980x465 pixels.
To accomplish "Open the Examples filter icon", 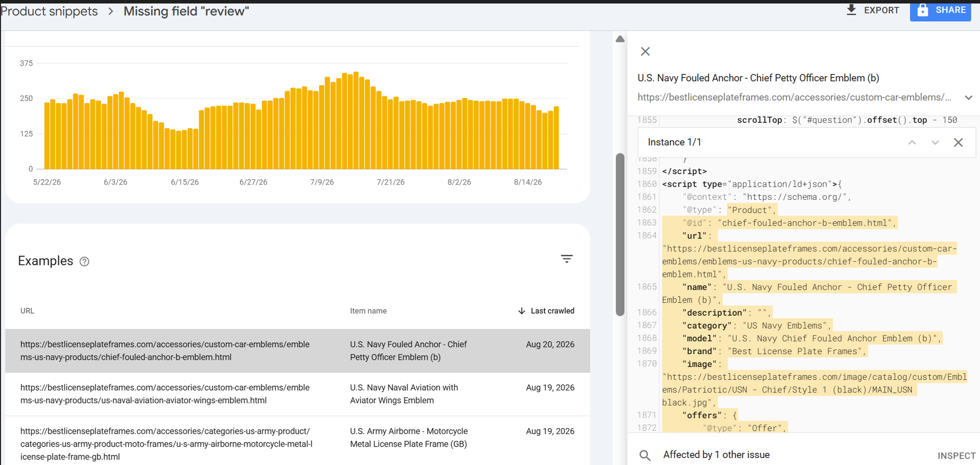I will 567,259.
